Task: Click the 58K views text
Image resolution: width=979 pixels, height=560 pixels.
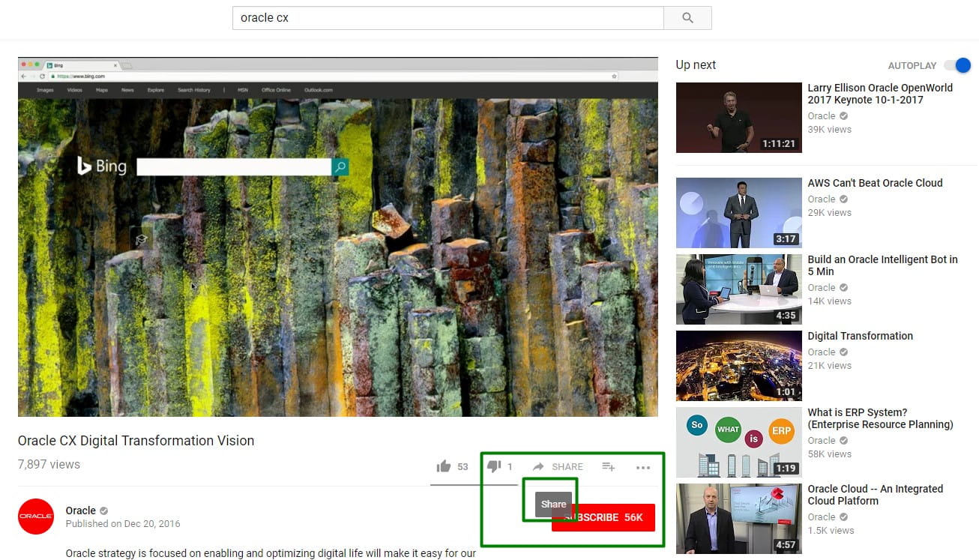Action: point(829,454)
